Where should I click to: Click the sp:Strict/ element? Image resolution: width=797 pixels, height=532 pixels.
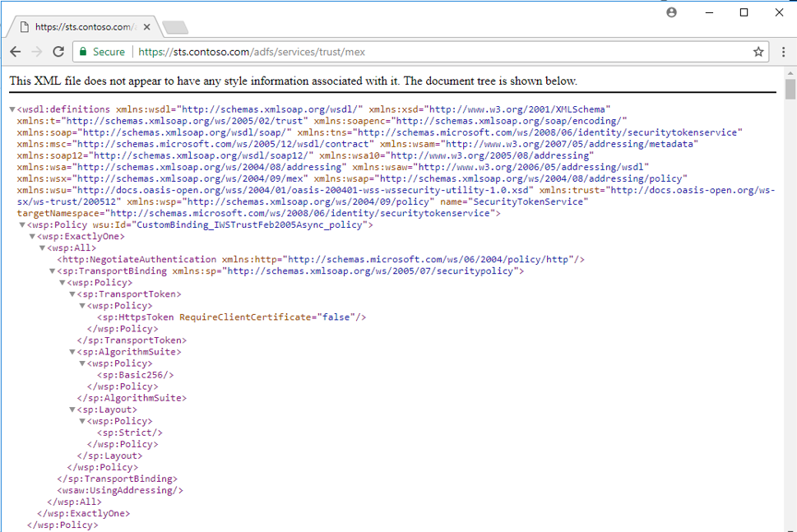(x=130, y=433)
